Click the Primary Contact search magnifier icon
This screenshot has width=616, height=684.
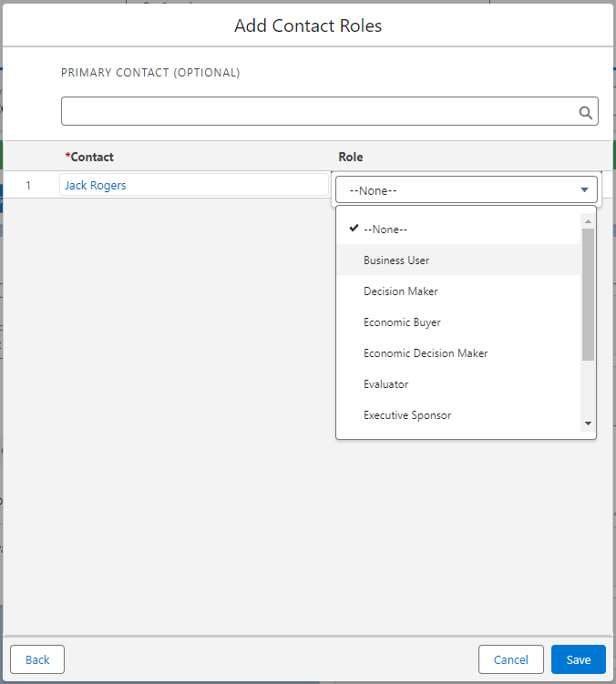586,112
